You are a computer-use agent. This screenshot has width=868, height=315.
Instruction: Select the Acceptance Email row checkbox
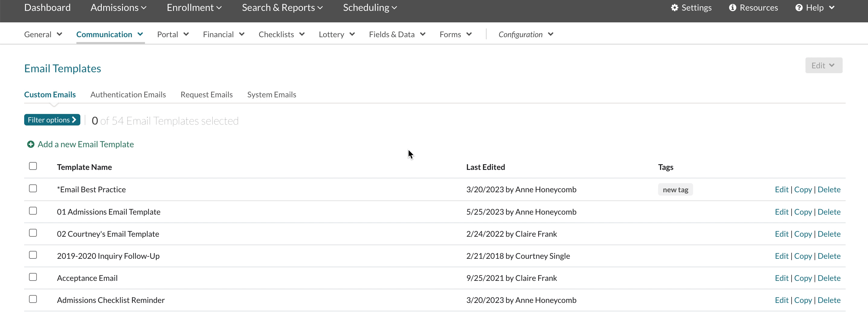(33, 277)
